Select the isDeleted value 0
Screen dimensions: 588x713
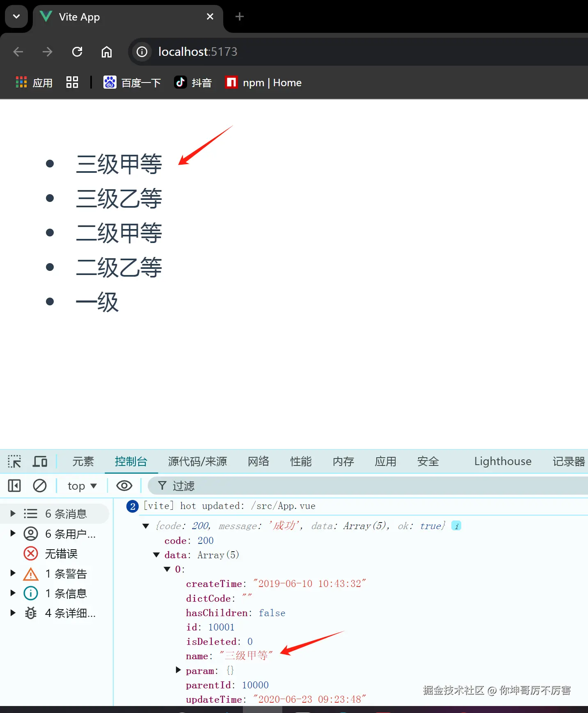point(250,642)
